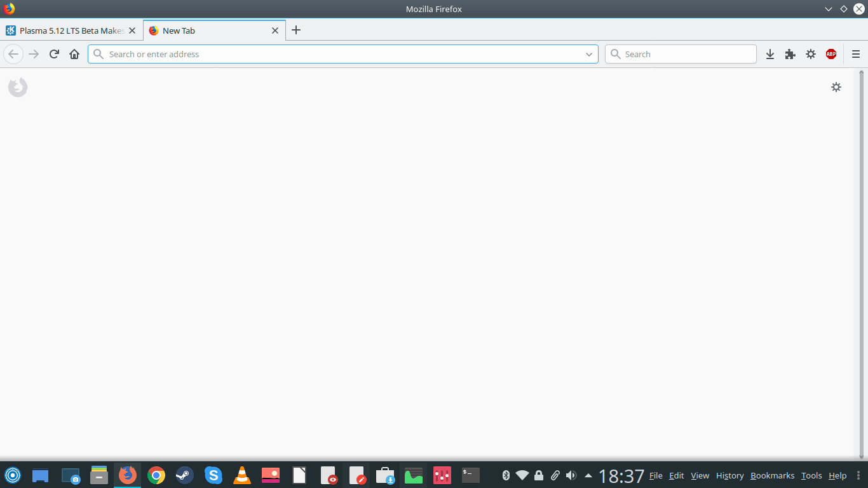Open LibreOffice document icon in taskbar

tap(299, 475)
